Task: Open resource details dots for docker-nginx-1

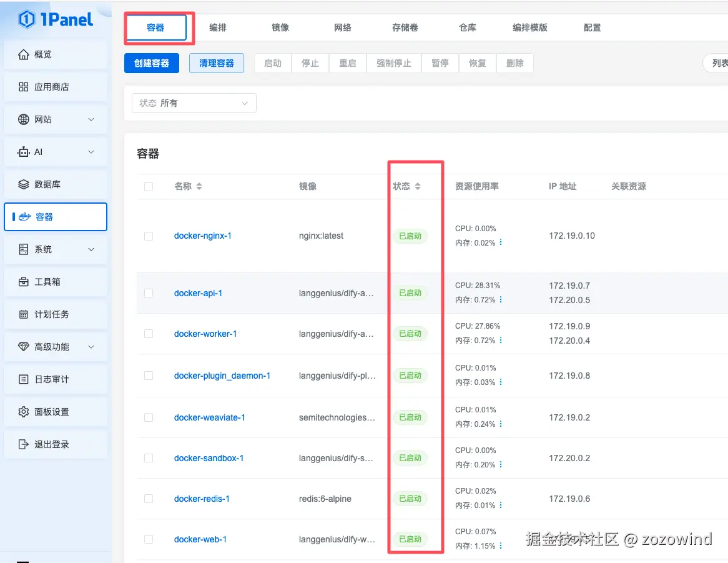Action: pyautogui.click(x=501, y=242)
